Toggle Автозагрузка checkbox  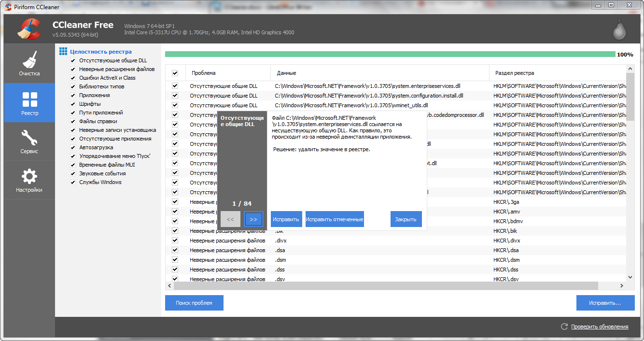(x=73, y=147)
